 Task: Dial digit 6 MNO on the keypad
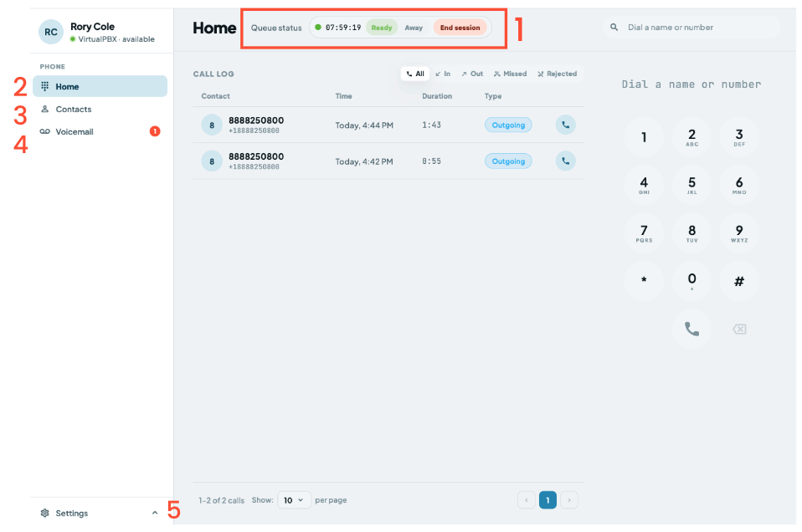(739, 185)
